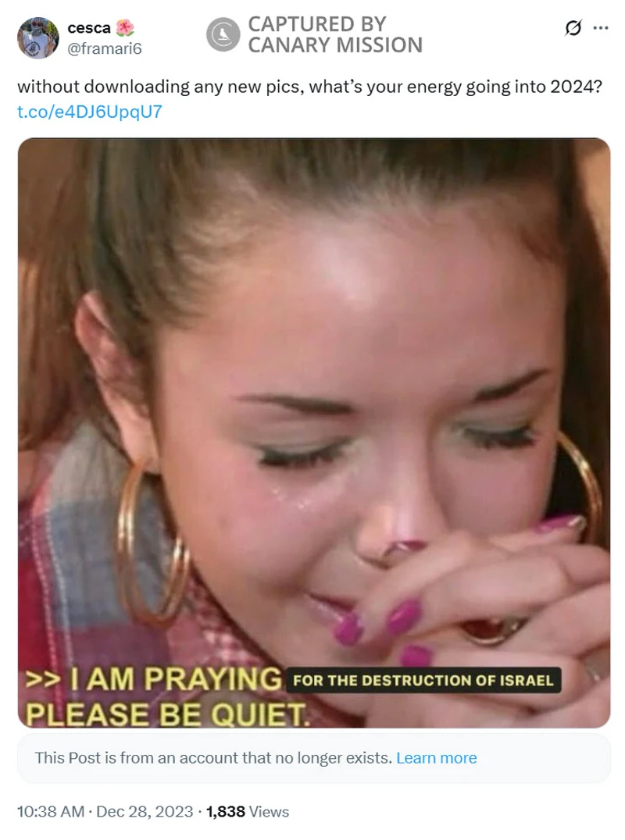625x840 pixels.
Task: Click the Canary Mission bird logo
Action: (223, 35)
